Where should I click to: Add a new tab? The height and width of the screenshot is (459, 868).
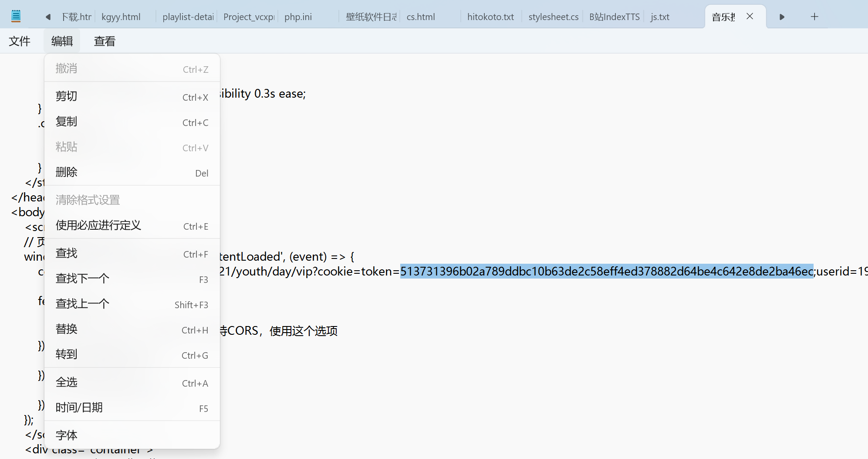[814, 17]
